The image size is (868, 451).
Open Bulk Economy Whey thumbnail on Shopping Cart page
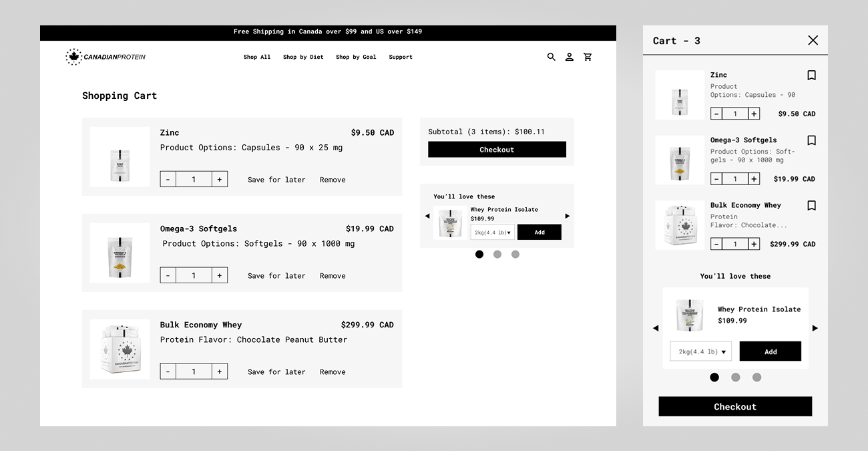tap(120, 349)
